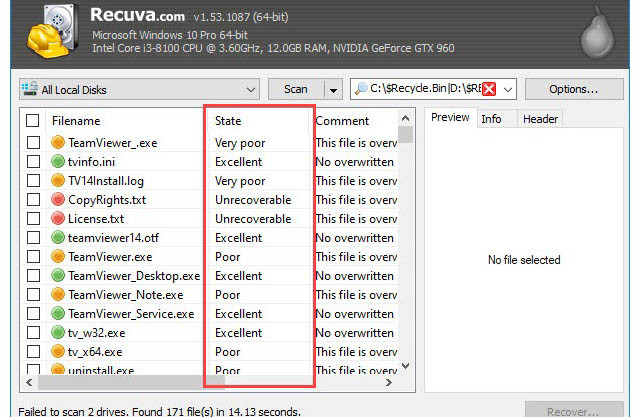Select the file name CopyRights.txt

[x=107, y=200]
